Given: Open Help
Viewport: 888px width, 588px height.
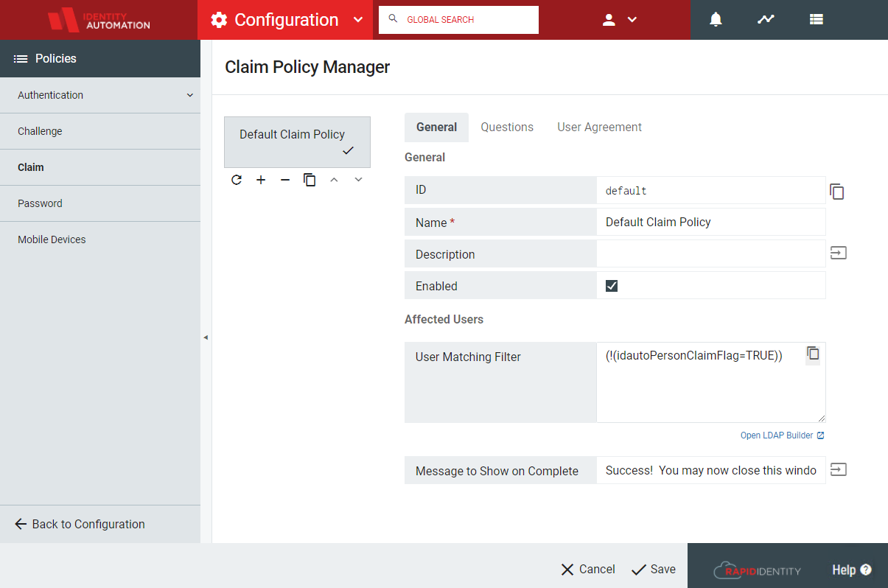Looking at the screenshot, I should tap(852, 570).
